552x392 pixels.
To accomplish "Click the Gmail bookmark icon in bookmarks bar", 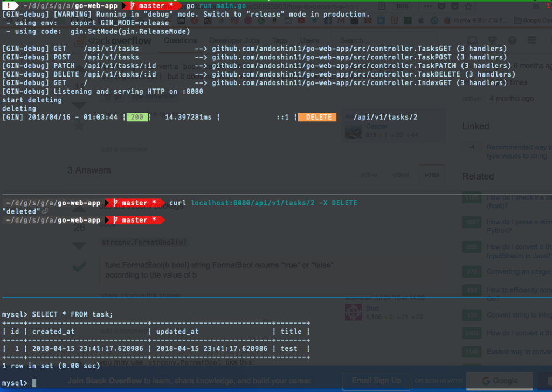I will (x=341, y=20).
